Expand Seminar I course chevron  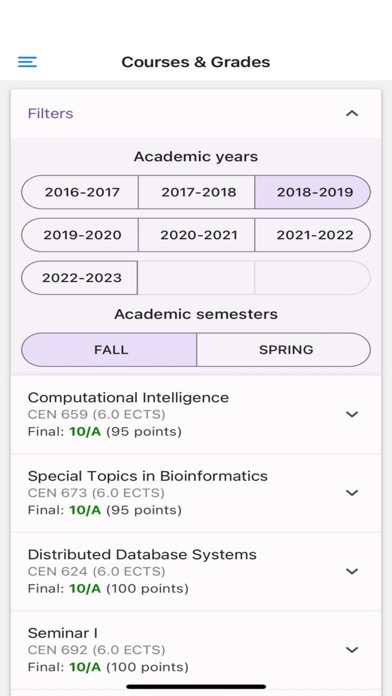(352, 650)
